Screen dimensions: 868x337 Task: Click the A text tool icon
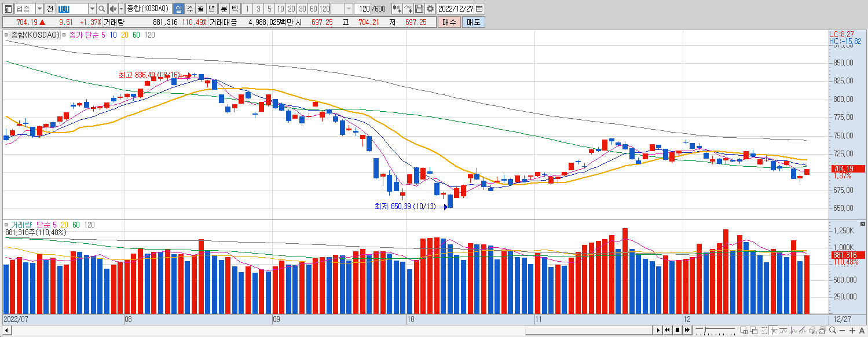pos(862,331)
